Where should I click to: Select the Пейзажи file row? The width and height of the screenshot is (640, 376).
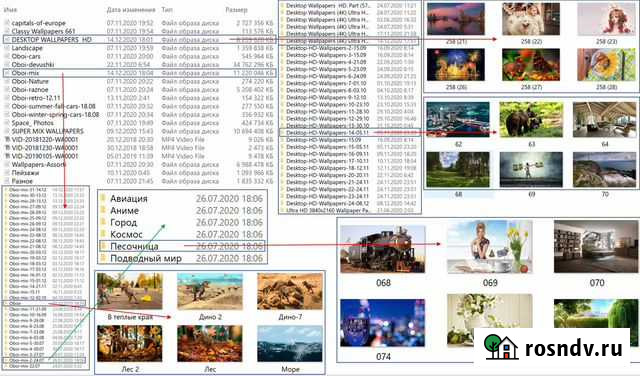tap(139, 173)
